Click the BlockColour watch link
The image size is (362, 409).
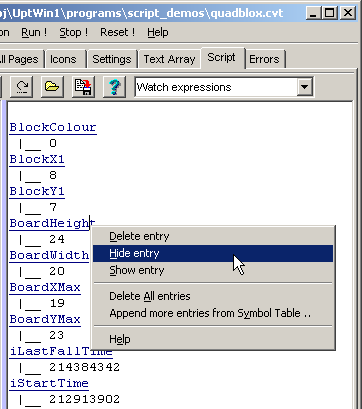[x=53, y=127]
